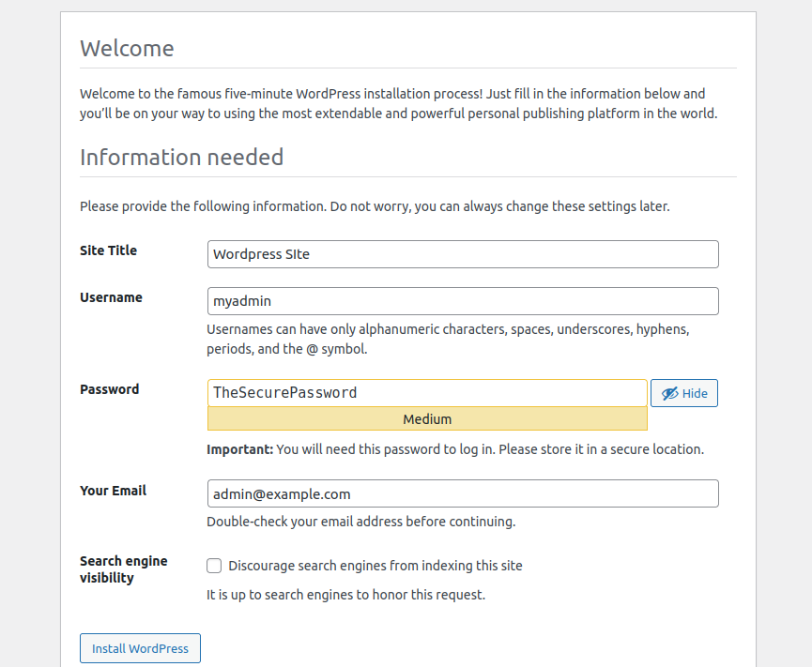Image resolution: width=812 pixels, height=667 pixels.
Task: Click into the Username field containing myadmin
Action: coord(462,301)
